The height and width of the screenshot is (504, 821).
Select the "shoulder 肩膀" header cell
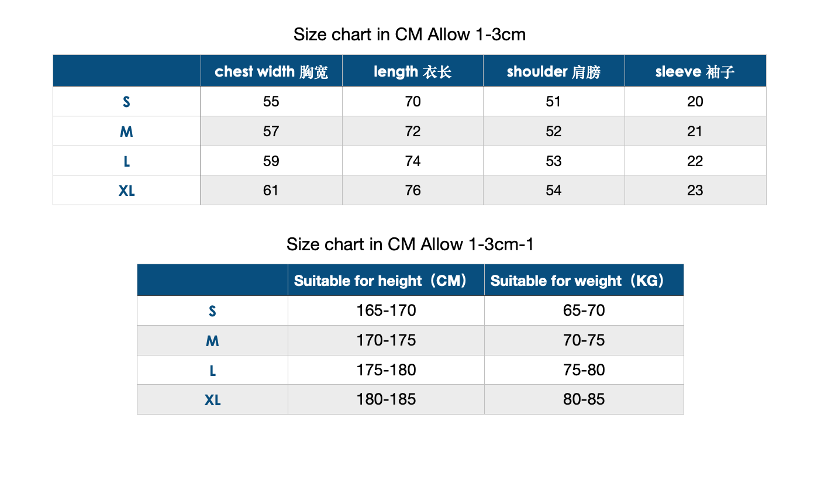(553, 71)
